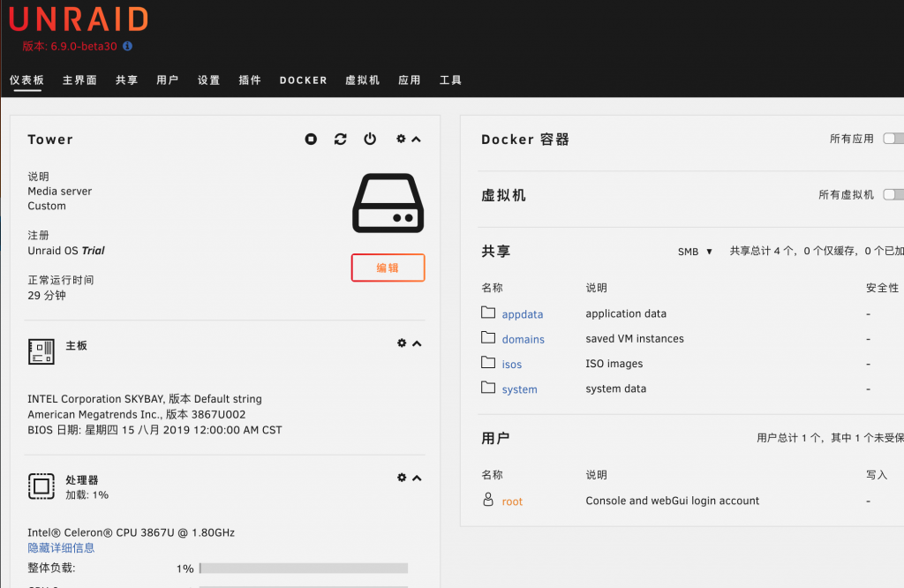The width and height of the screenshot is (904, 588).
Task: Click the 安全性 column header
Action: 882,288
